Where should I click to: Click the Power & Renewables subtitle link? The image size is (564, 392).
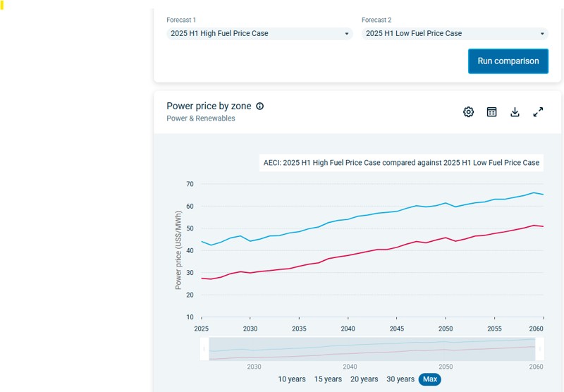point(201,118)
